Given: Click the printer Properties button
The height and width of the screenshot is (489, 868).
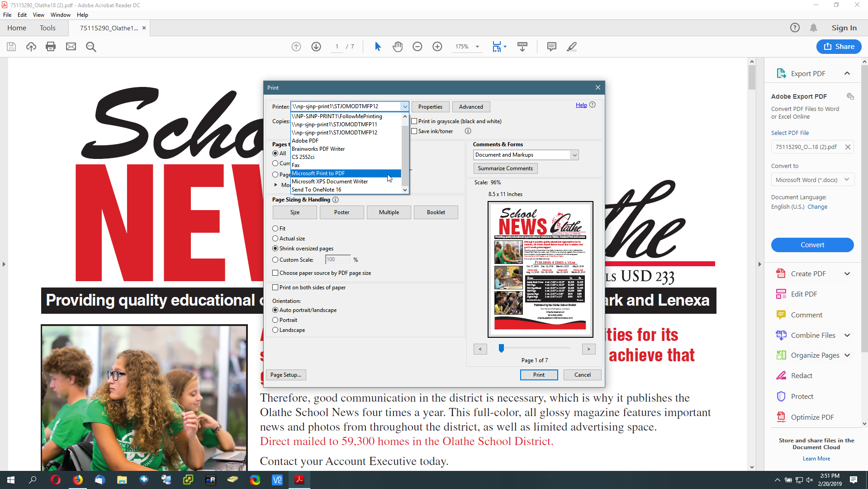Looking at the screenshot, I should pyautogui.click(x=430, y=107).
